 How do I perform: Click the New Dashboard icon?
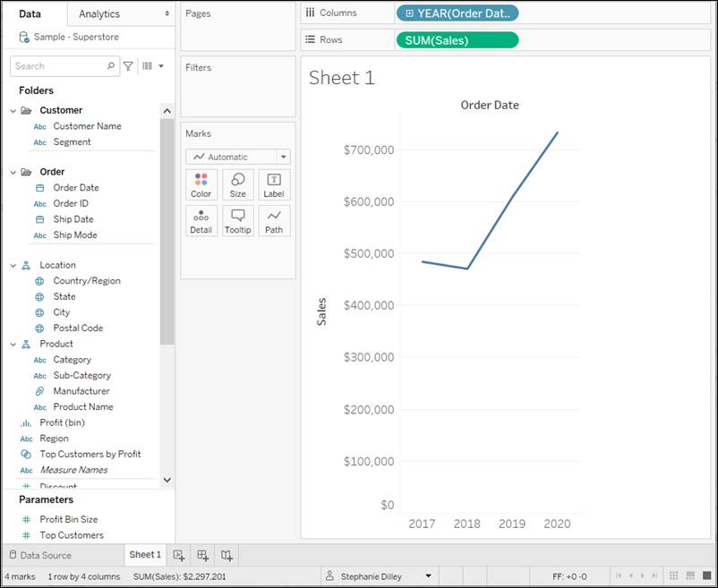[x=203, y=555]
